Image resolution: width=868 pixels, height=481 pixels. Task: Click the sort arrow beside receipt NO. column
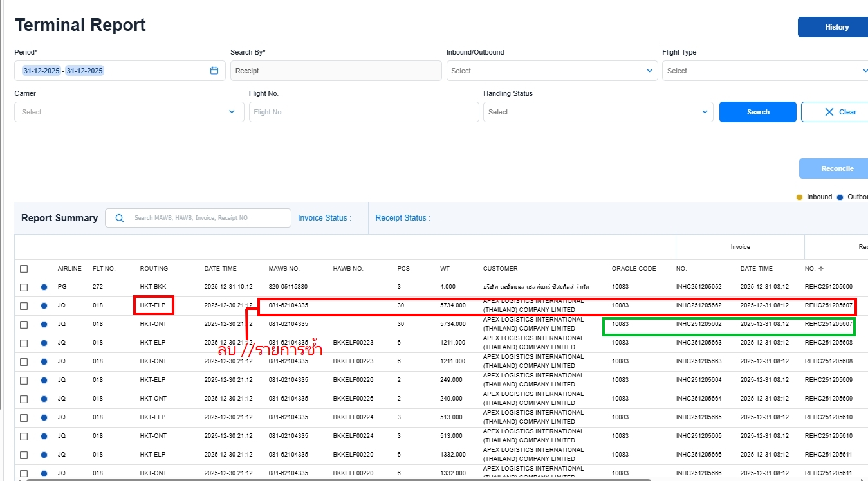pyautogui.click(x=821, y=269)
